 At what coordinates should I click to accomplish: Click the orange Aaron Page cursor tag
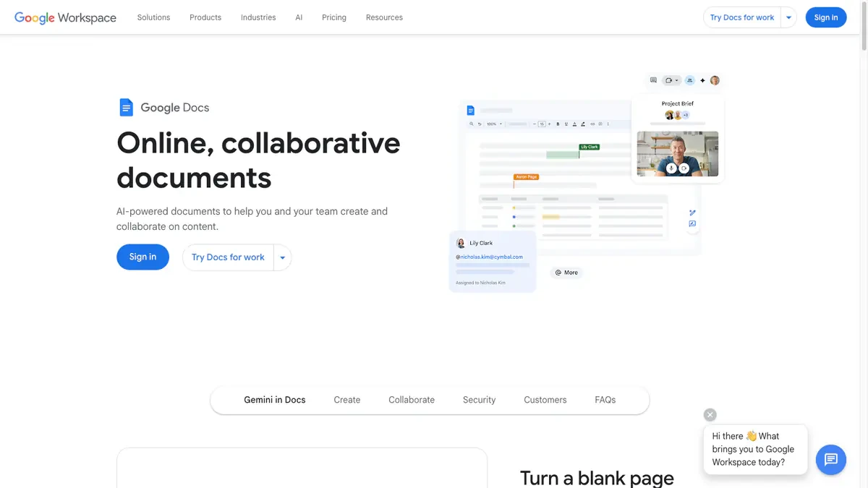coord(526,176)
